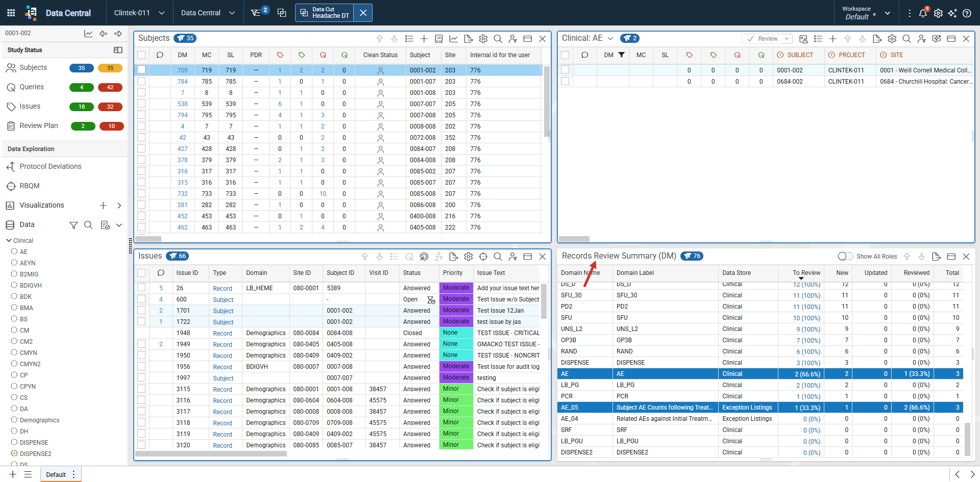980x482 pixels.
Task: Close the Data Cut Headache DT chip
Action: tap(363, 13)
